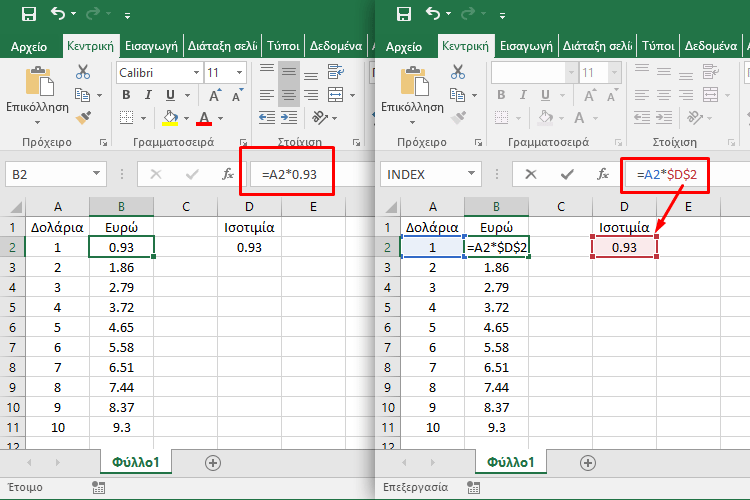Open Insert Function fx in left window

tap(228, 174)
